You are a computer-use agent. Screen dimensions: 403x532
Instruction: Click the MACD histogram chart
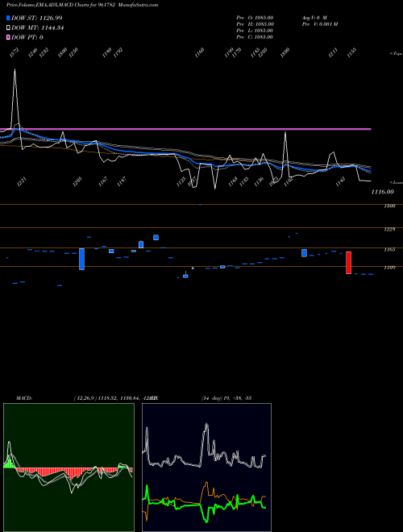69,468
